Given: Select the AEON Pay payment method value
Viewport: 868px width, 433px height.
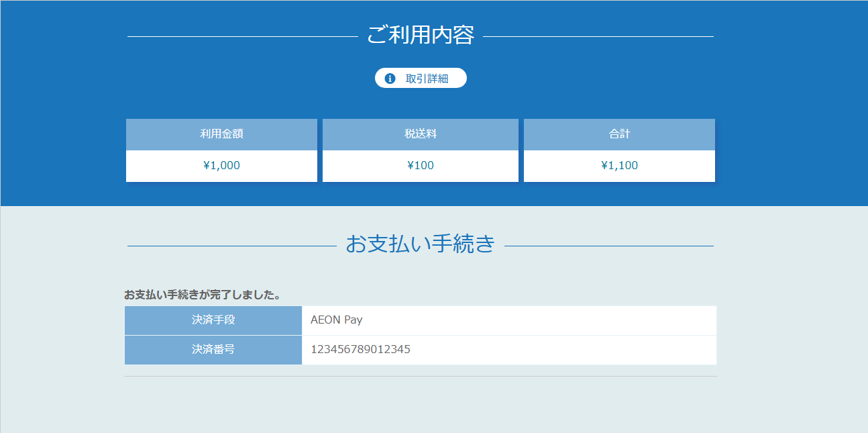Looking at the screenshot, I should [335, 320].
